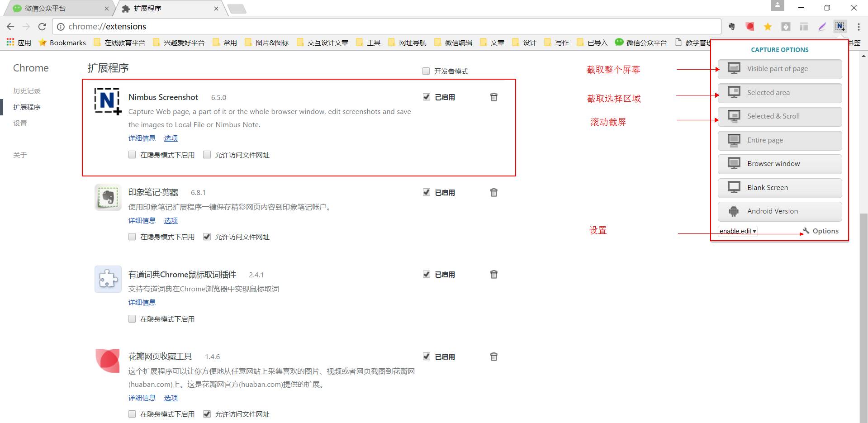Remove 有道词典 extension via trash icon
This screenshot has width=868, height=423.
pyautogui.click(x=494, y=274)
